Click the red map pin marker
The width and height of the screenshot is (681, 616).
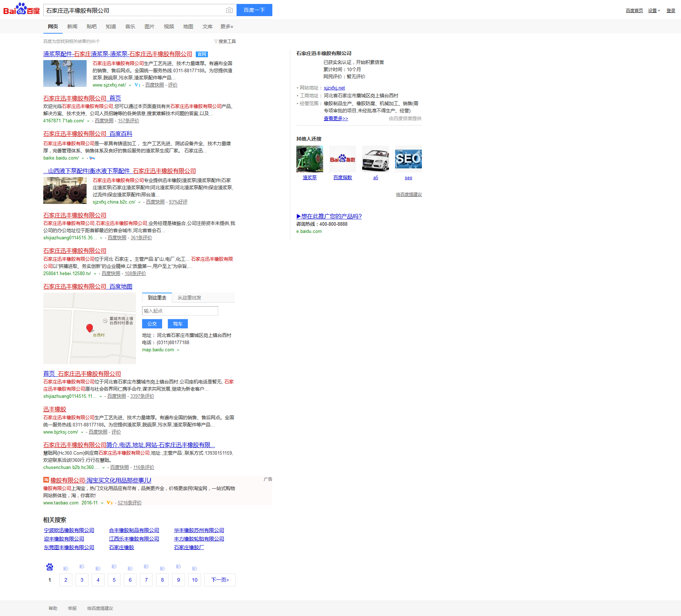click(x=90, y=328)
